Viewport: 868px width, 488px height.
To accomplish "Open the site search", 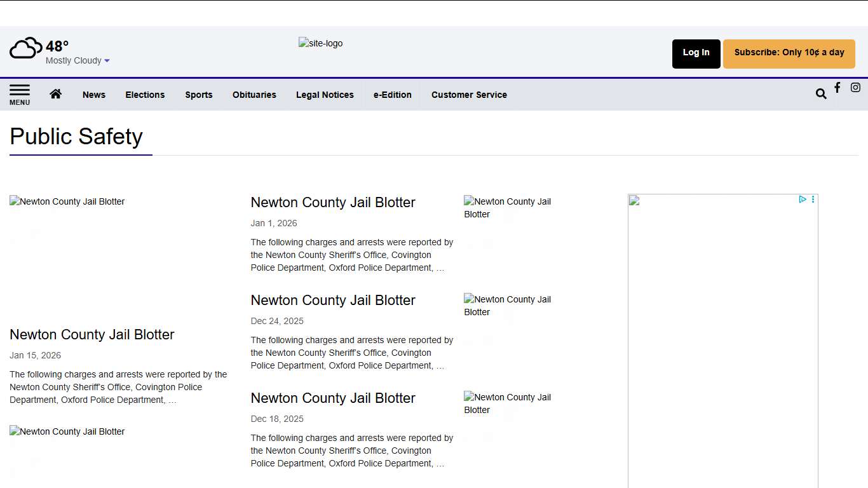I will coord(821,93).
